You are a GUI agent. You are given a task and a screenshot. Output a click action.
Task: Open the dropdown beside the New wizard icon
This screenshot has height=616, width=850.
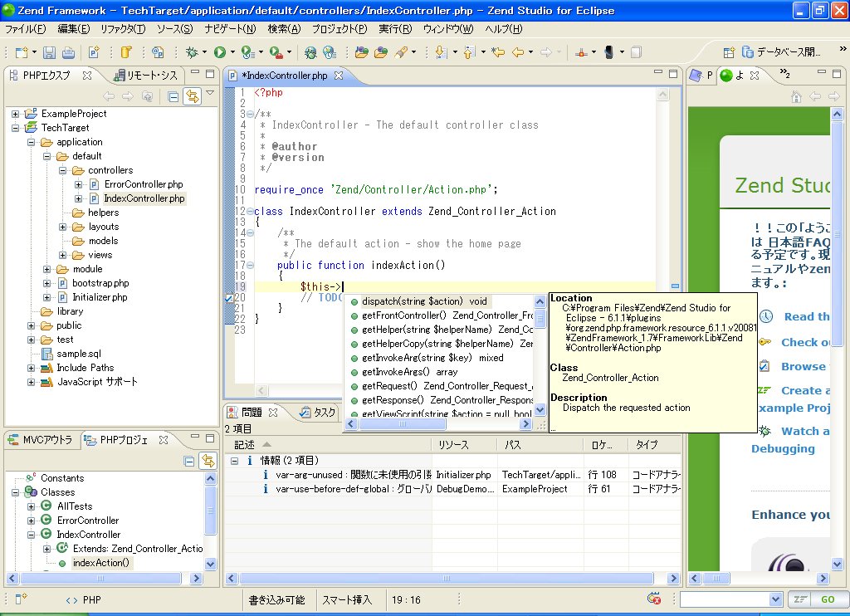(x=34, y=52)
